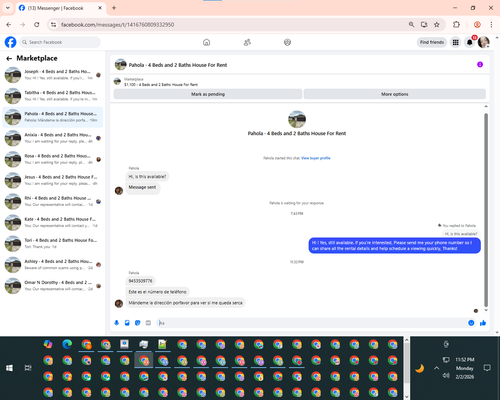The height and width of the screenshot is (400, 500).
Task: Open the Tabitha conversation
Action: point(53,96)
